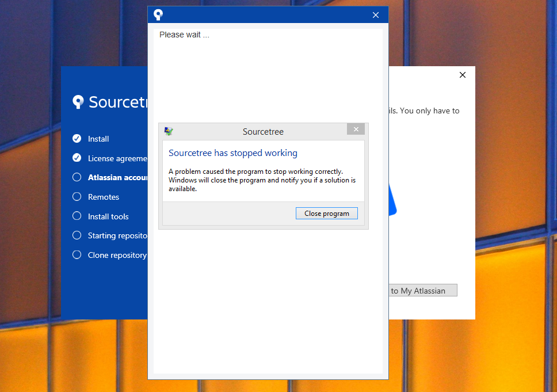Click the Install step label
Image resolution: width=557 pixels, height=392 pixels.
pos(98,139)
